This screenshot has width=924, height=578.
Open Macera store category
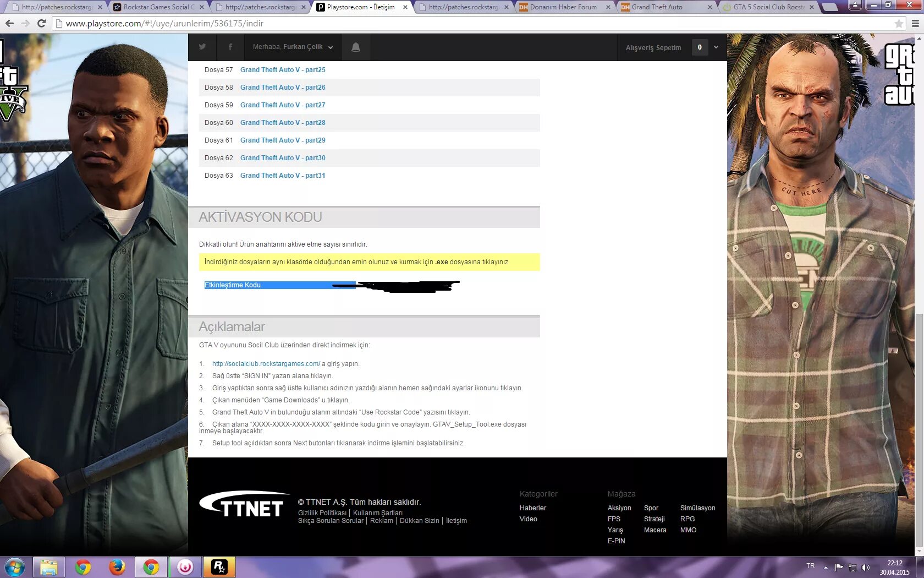[655, 530]
